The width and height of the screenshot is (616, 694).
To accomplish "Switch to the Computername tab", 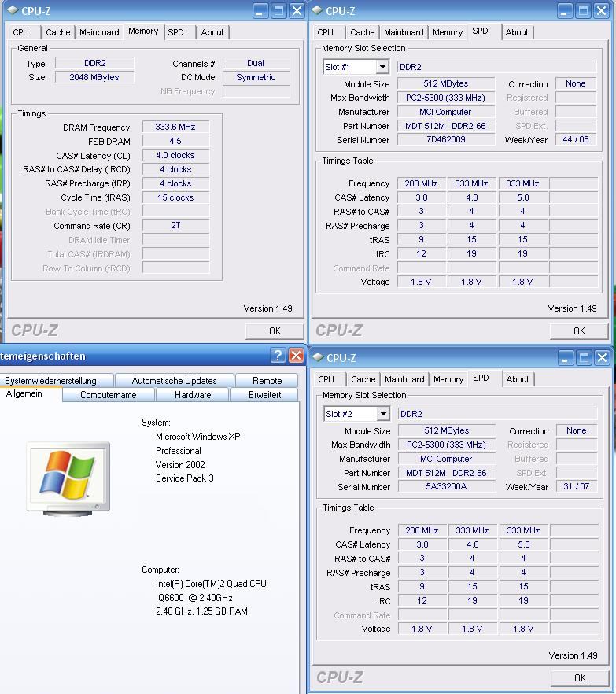I will [109, 395].
